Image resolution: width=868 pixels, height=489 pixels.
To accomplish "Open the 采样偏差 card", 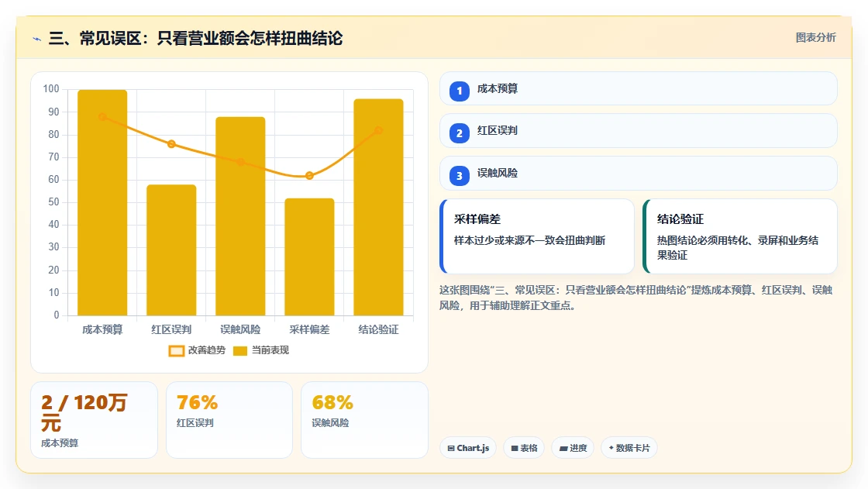I will coord(537,236).
